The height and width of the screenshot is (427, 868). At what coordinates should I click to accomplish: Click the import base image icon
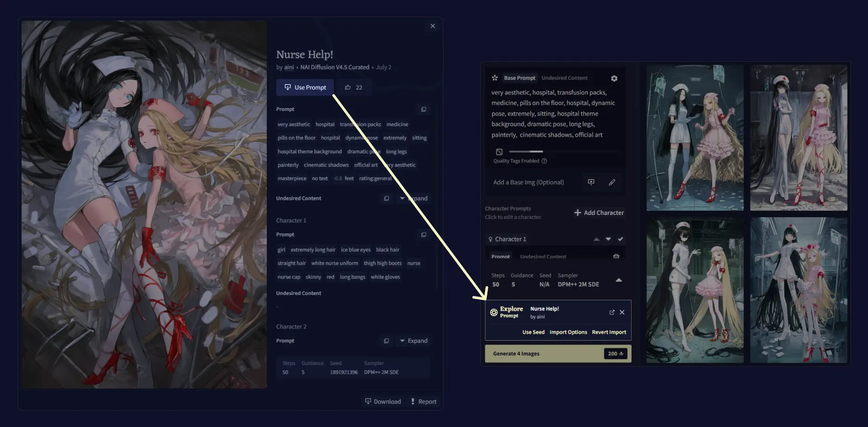591,182
